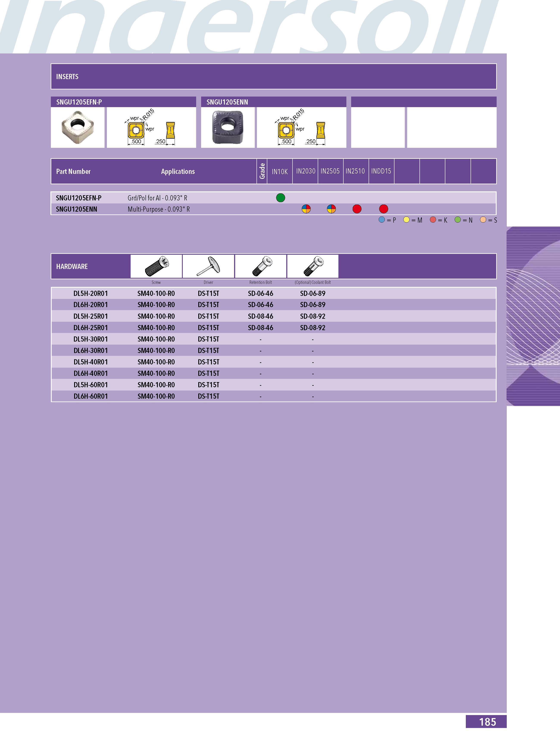
Task: Click the DL5H-40R01 row label
Action: pos(91,362)
